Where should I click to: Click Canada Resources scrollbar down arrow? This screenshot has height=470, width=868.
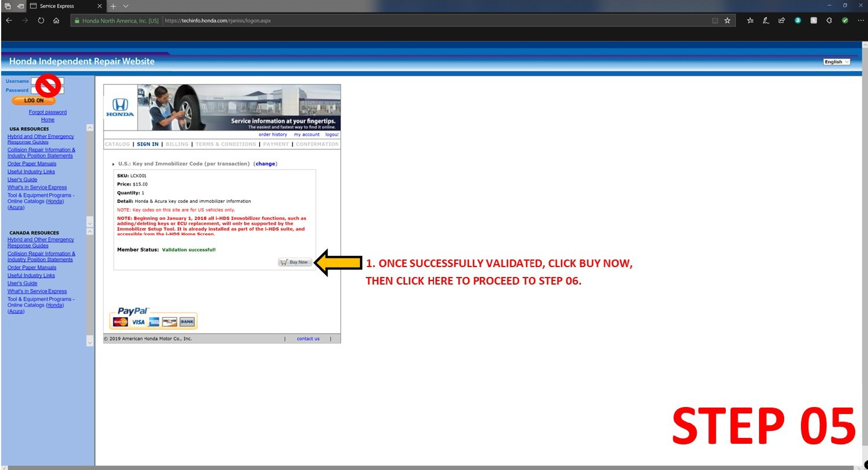coord(90,342)
